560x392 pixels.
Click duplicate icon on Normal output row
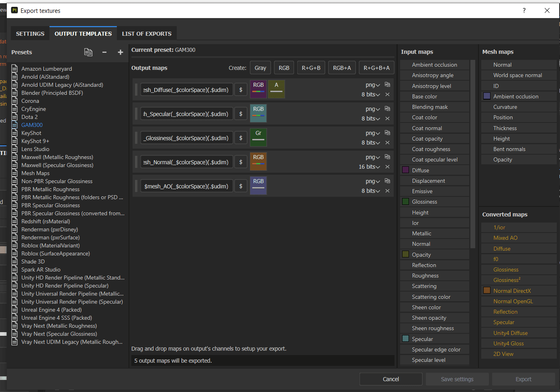387,157
